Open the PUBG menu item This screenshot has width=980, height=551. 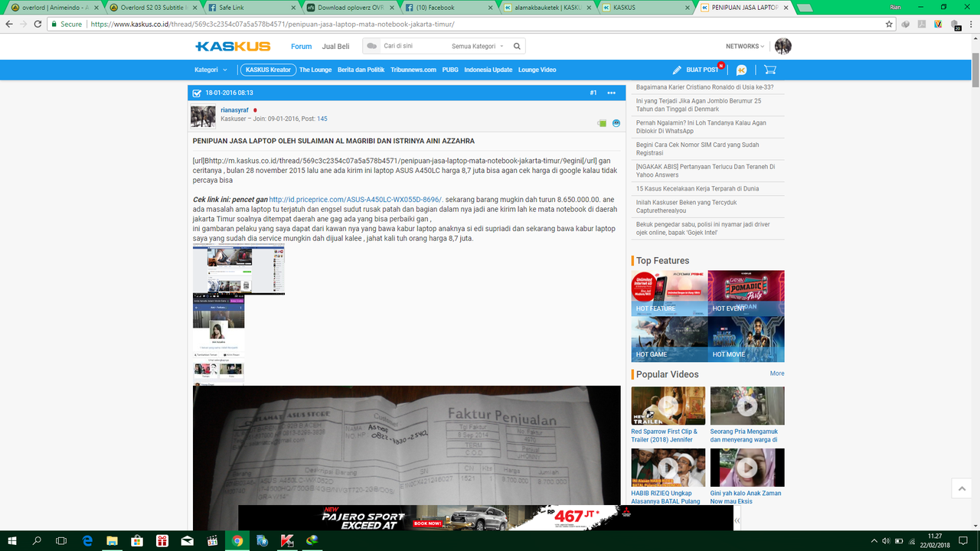[450, 70]
